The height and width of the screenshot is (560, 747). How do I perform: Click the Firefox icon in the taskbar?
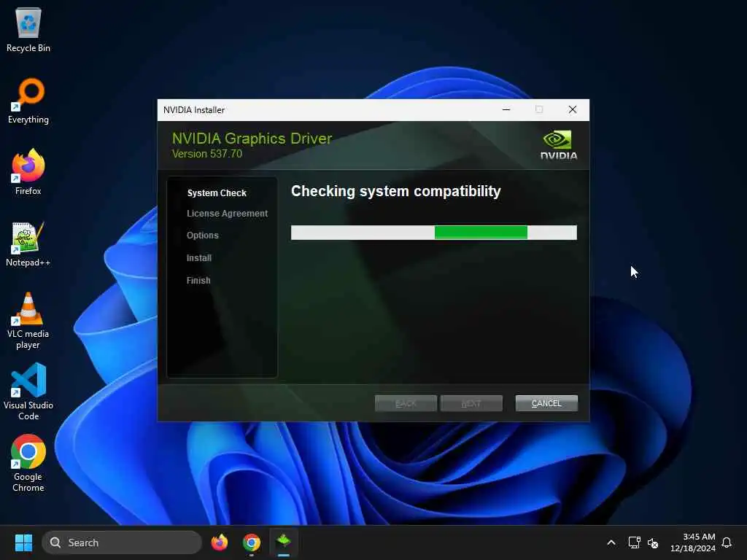tap(219, 542)
